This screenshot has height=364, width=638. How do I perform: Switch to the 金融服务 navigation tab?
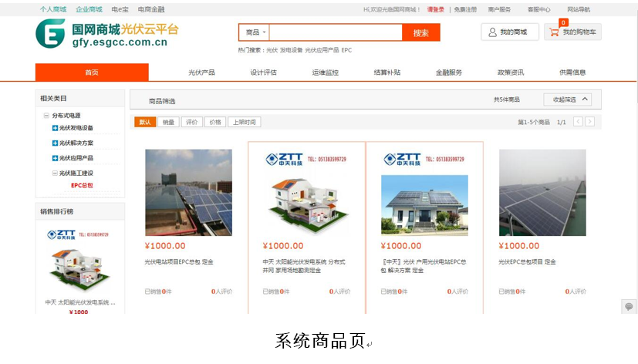tap(448, 72)
